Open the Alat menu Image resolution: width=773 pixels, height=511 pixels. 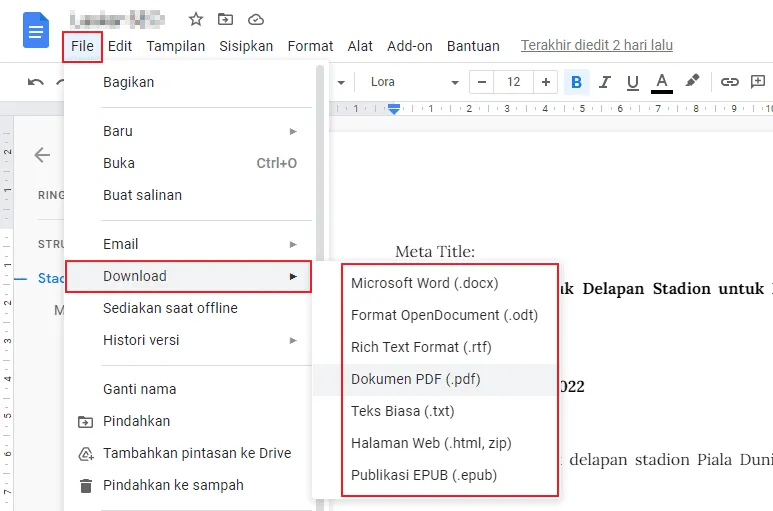[x=360, y=46]
